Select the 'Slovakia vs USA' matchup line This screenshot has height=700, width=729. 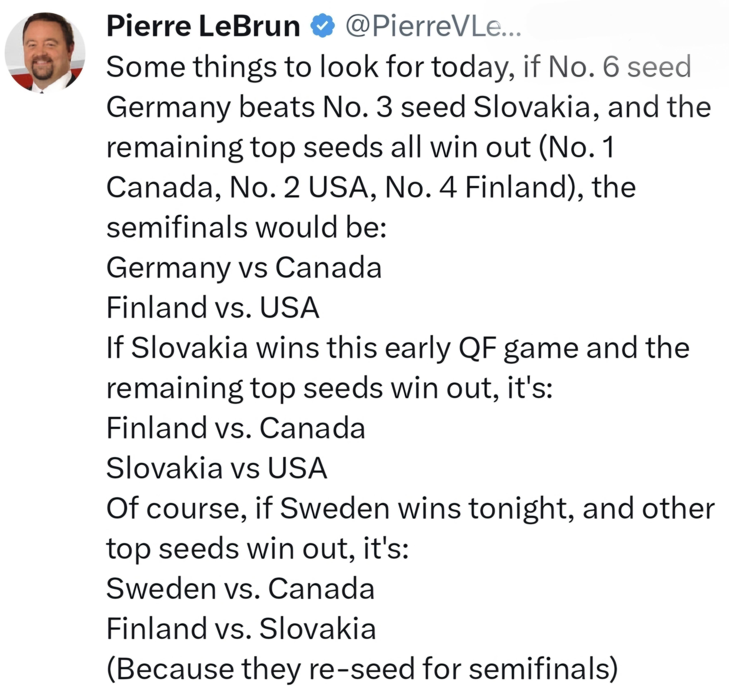(216, 468)
